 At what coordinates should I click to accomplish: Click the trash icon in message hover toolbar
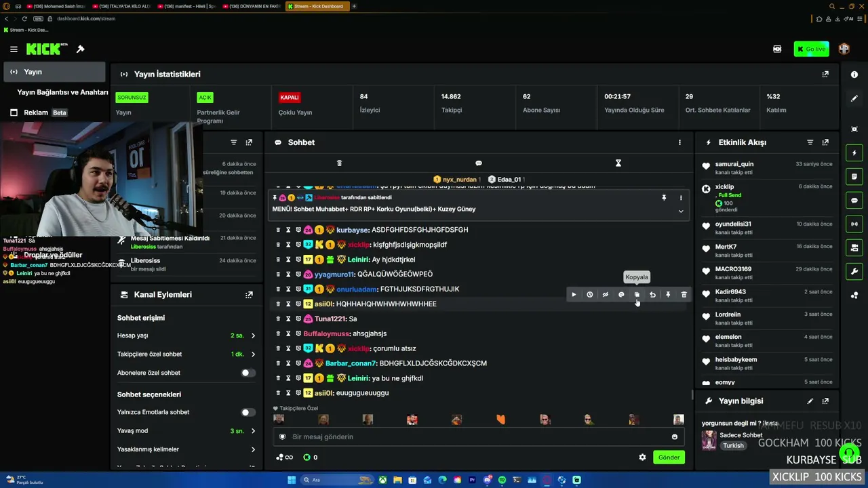(684, 295)
